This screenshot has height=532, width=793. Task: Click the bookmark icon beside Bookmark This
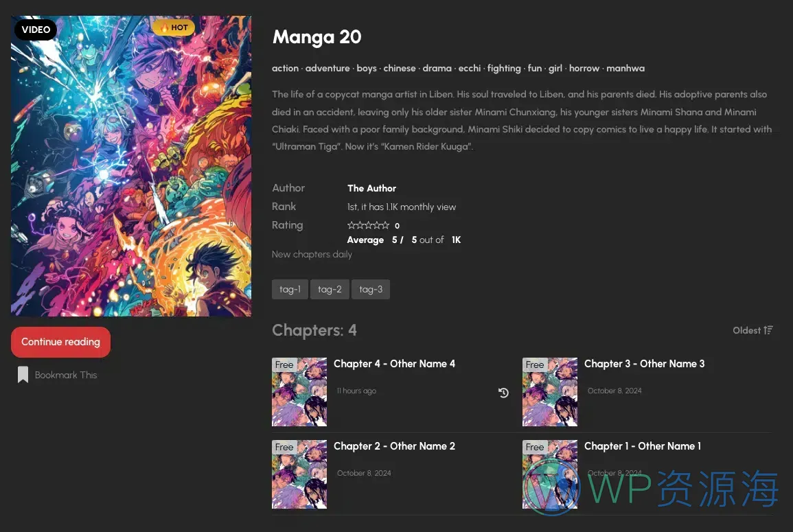click(x=23, y=375)
